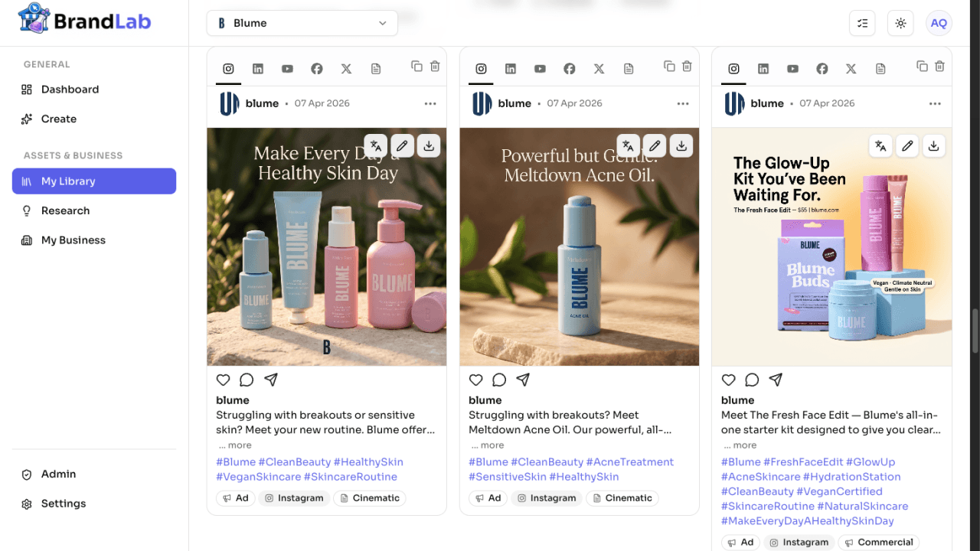Select LinkedIn tab on Meltdown Acne Oil card

pyautogui.click(x=511, y=69)
